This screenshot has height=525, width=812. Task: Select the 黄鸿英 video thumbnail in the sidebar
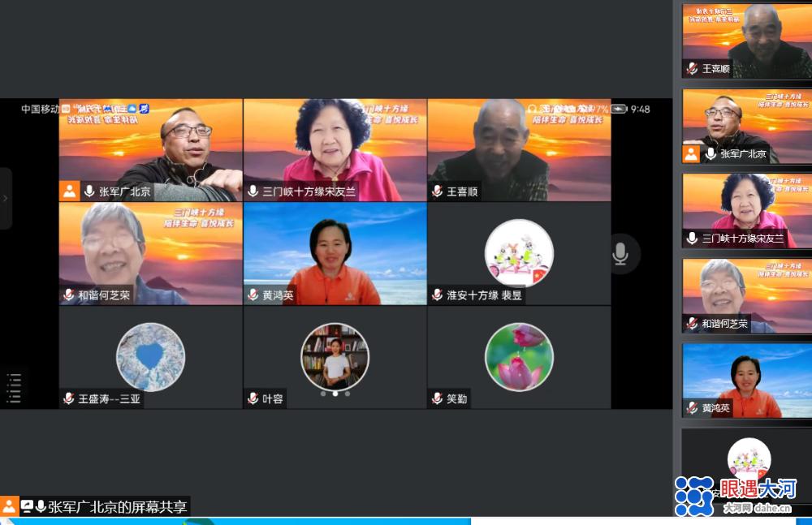(x=747, y=381)
